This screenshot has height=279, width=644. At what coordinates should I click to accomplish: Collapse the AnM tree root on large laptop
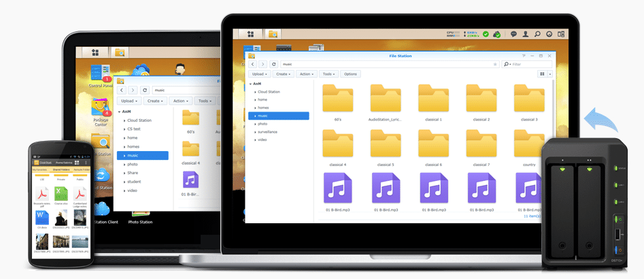[x=250, y=84]
